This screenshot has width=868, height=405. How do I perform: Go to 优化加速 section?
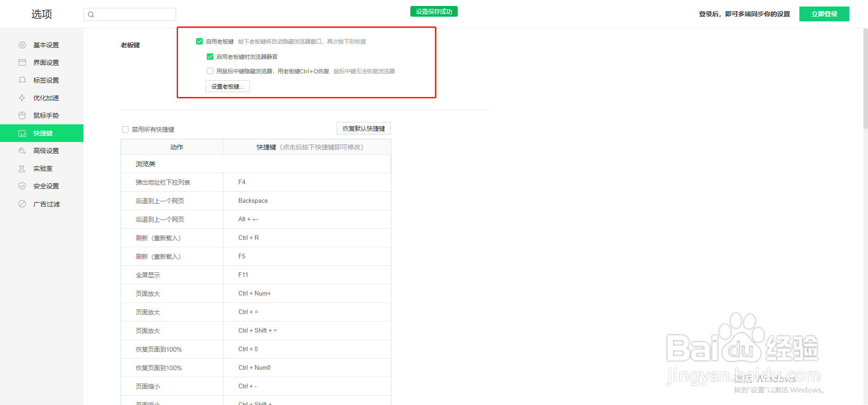click(x=42, y=98)
